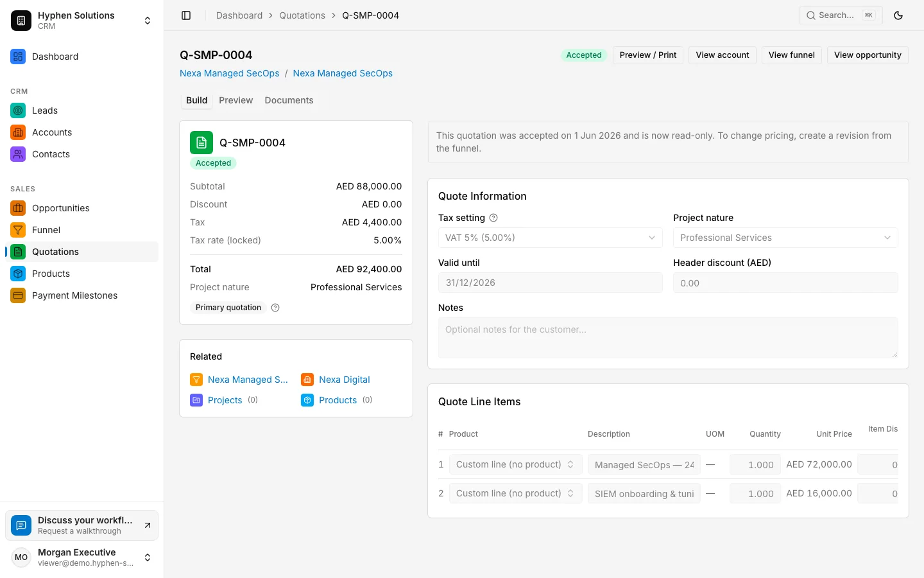The height and width of the screenshot is (578, 924).
Task: Click the Preview / Print button
Action: (x=648, y=55)
